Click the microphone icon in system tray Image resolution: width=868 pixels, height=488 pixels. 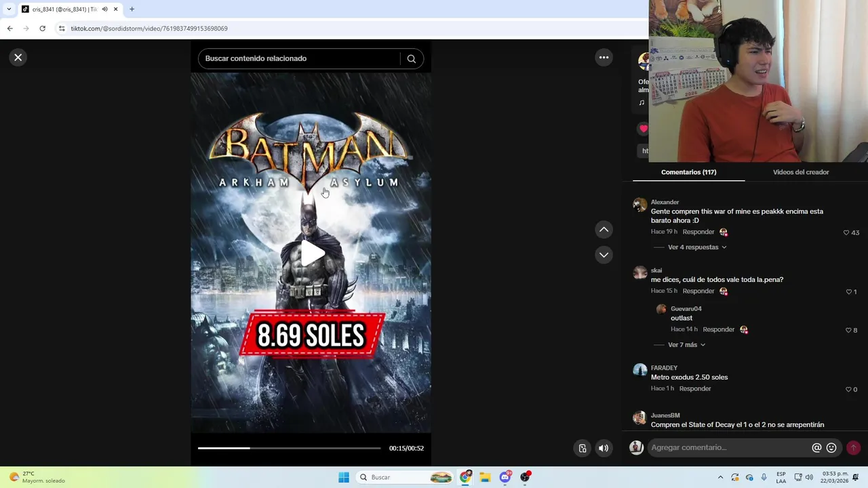click(x=764, y=477)
